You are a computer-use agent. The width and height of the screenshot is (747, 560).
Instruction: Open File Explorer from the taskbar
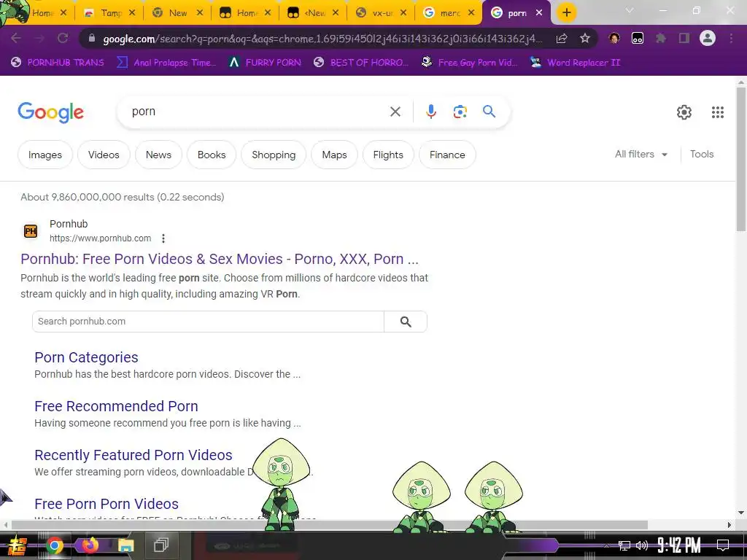(125, 545)
